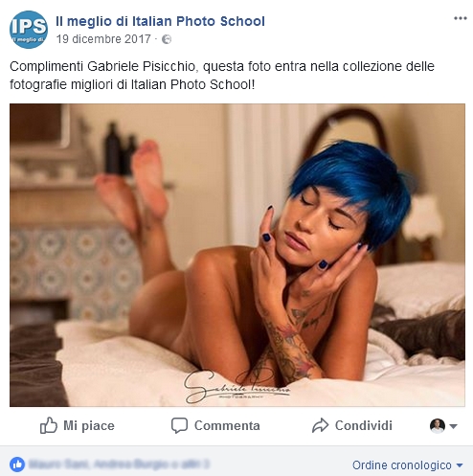The width and height of the screenshot is (473, 476).
Task: Open the IPS page profile picture
Action: pos(29,30)
